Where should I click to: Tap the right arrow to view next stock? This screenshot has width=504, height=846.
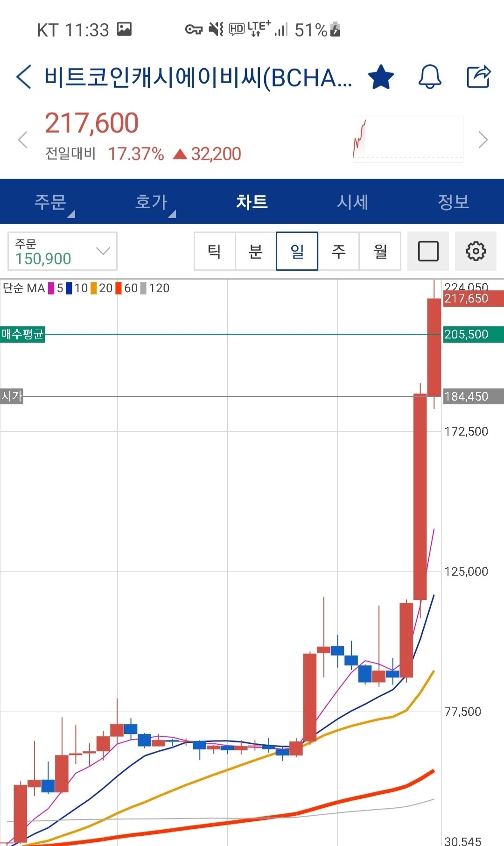483,140
